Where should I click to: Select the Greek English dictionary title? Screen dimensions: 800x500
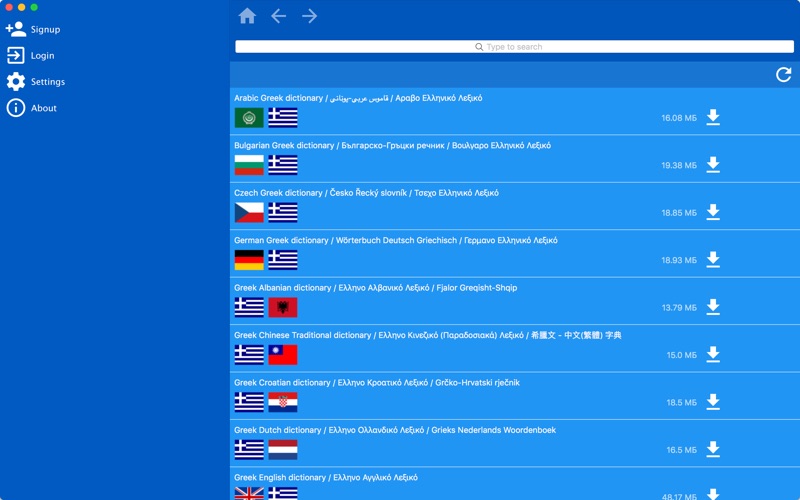point(326,478)
